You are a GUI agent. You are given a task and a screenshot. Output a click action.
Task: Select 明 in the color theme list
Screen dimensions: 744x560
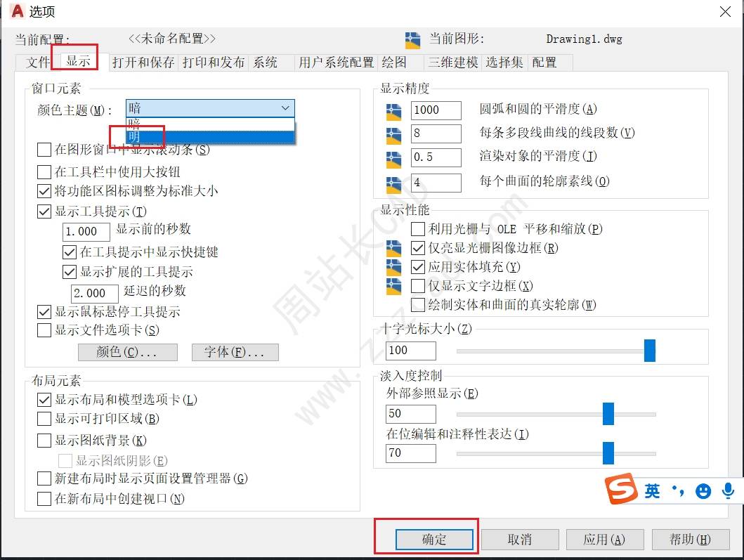point(210,137)
